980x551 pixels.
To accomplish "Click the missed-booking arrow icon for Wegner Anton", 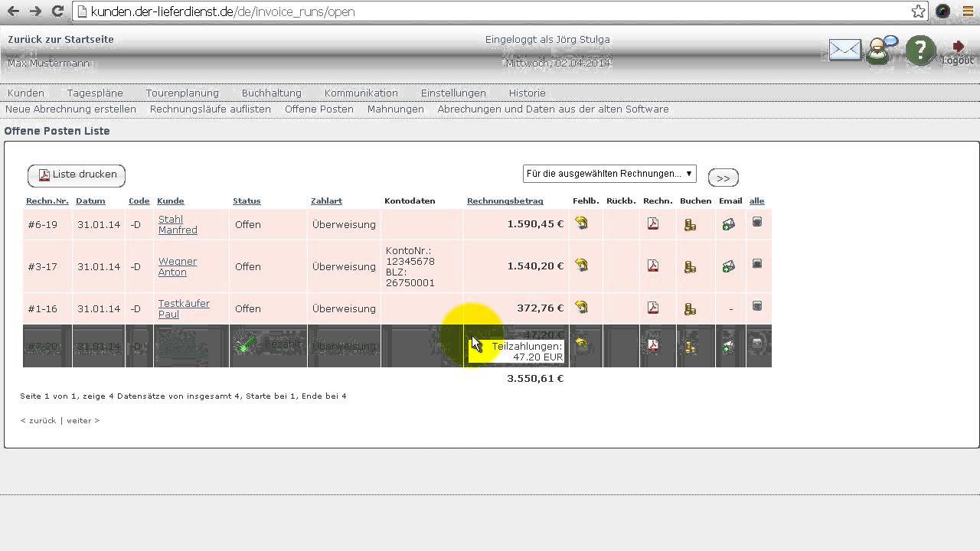I will click(582, 266).
